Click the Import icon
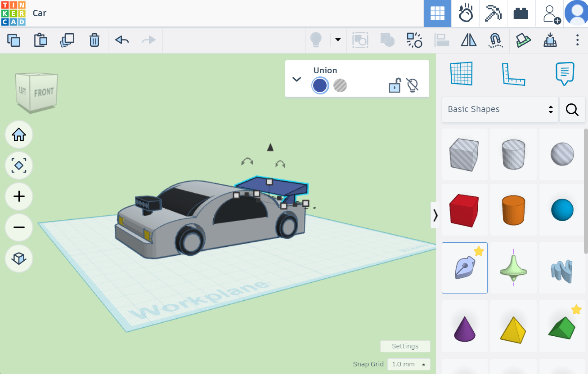Viewport: 588px width, 374px height. [x=550, y=40]
